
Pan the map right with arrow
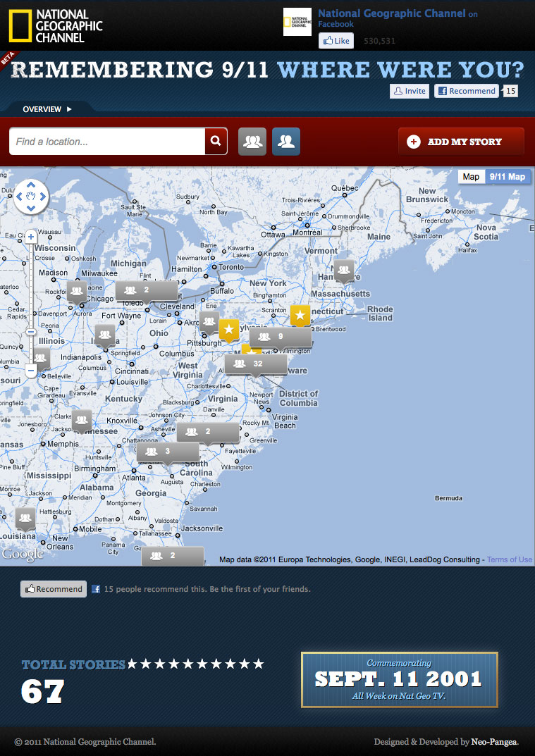tap(42, 197)
